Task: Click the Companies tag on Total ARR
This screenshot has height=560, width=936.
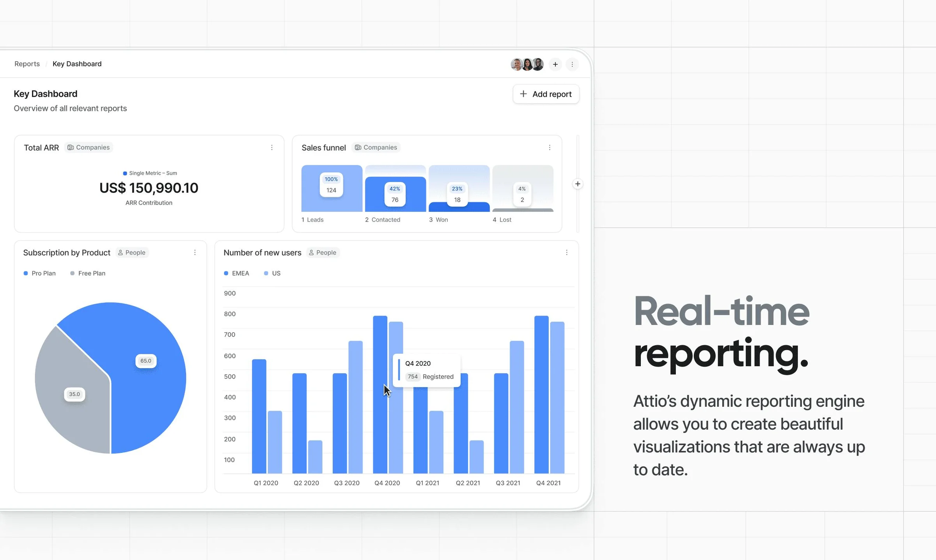Action: (x=89, y=147)
